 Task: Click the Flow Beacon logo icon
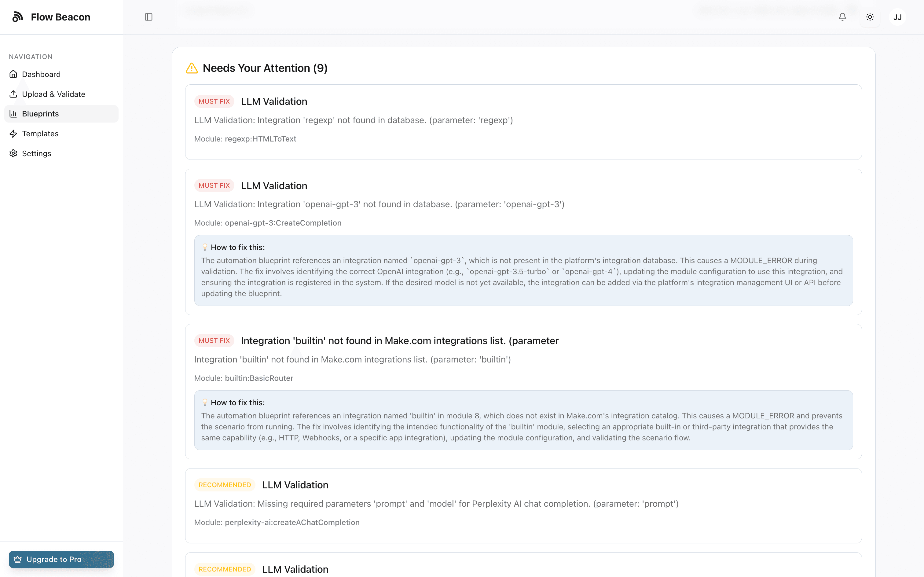pyautogui.click(x=17, y=17)
